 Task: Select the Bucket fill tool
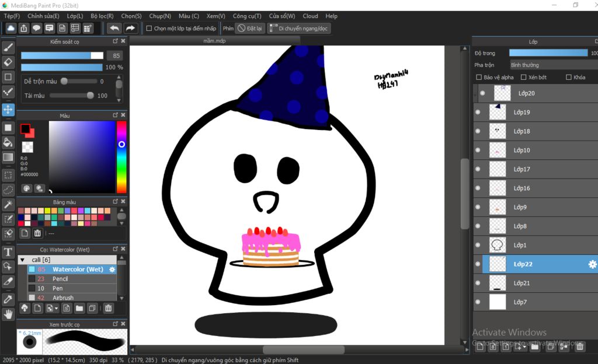[x=8, y=142]
